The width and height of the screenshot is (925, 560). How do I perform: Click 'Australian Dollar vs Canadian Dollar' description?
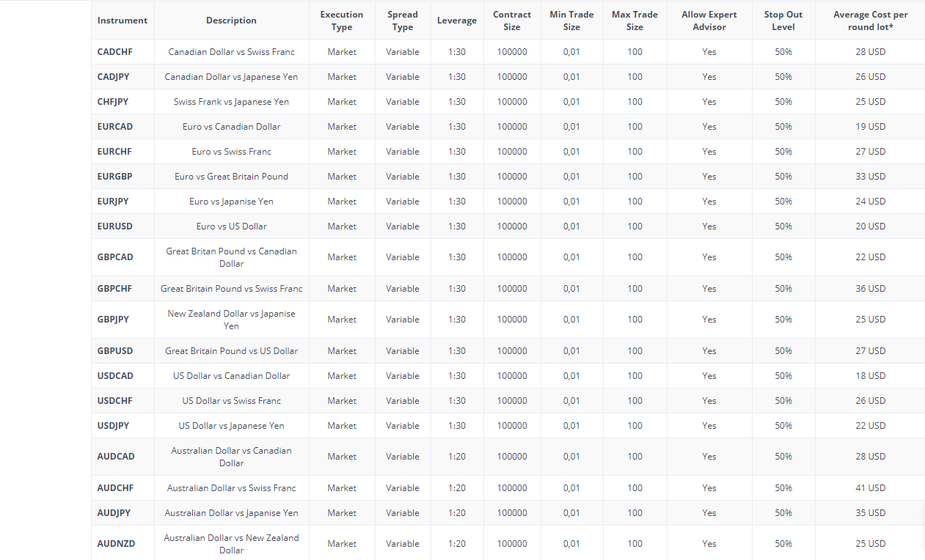point(232,457)
